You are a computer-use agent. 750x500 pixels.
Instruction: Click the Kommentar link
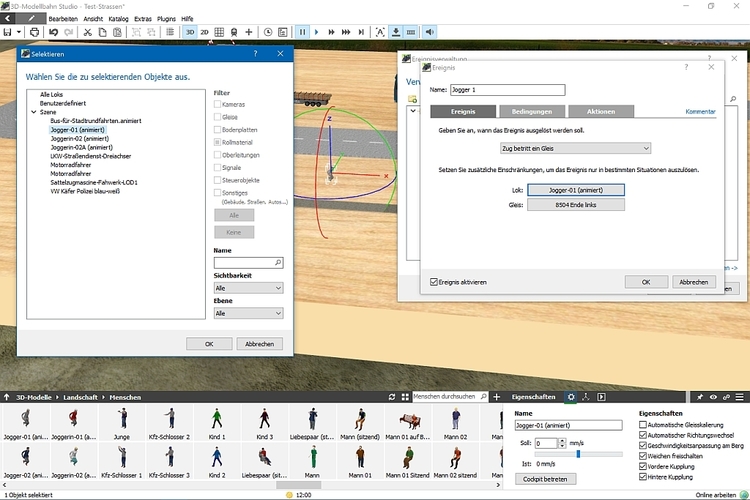pyautogui.click(x=700, y=111)
